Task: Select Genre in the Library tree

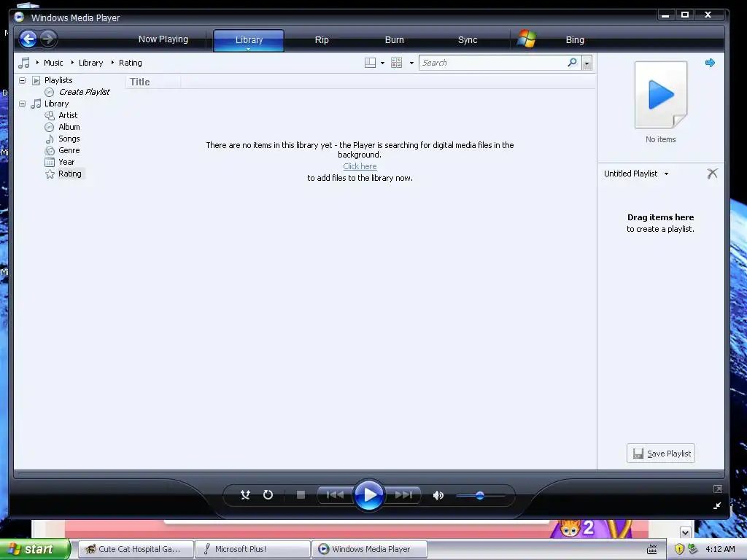Action: coord(69,150)
